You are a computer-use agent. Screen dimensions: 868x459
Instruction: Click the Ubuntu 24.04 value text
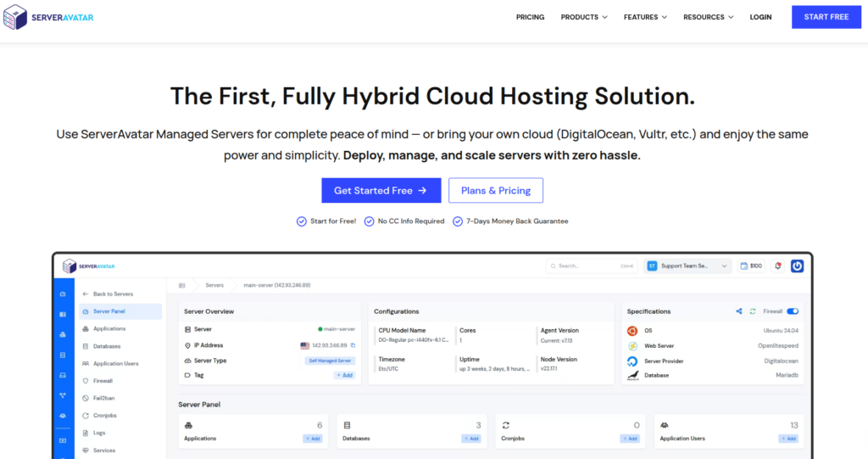pyautogui.click(x=781, y=331)
